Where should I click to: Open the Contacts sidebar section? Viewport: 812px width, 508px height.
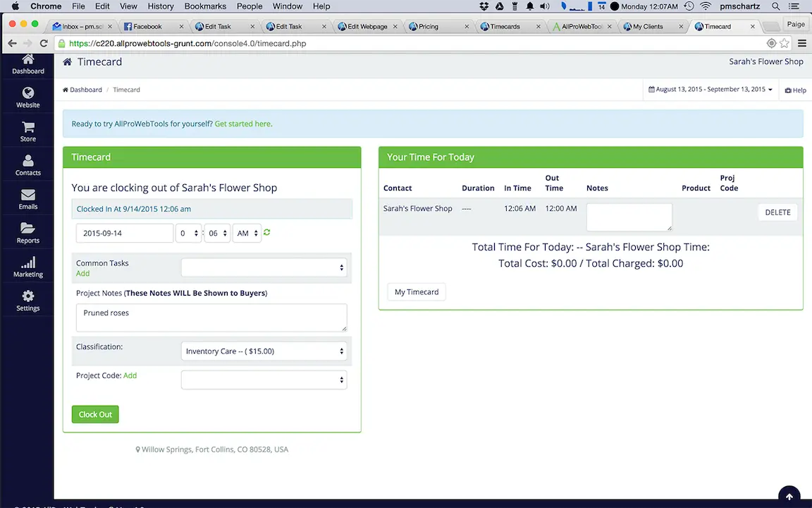(x=28, y=165)
